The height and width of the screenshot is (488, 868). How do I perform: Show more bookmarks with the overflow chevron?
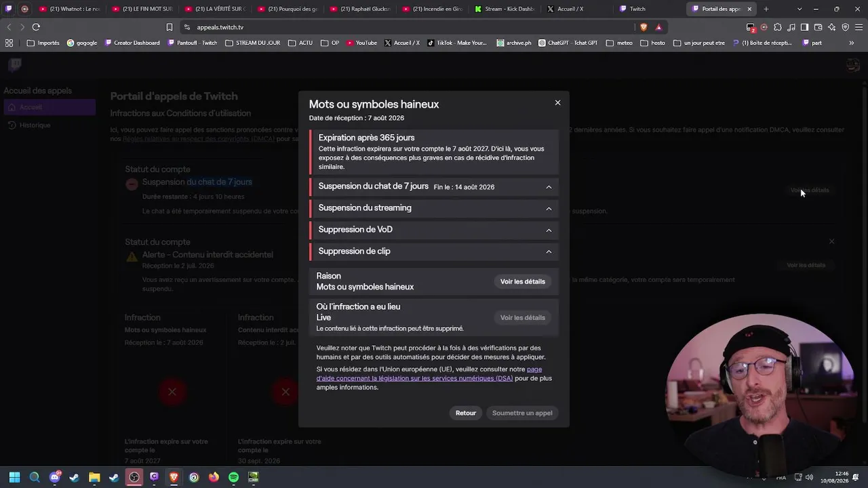coord(852,43)
